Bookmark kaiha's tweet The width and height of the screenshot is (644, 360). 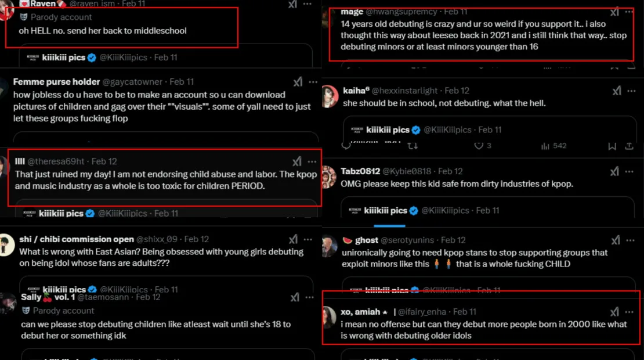pyautogui.click(x=612, y=146)
